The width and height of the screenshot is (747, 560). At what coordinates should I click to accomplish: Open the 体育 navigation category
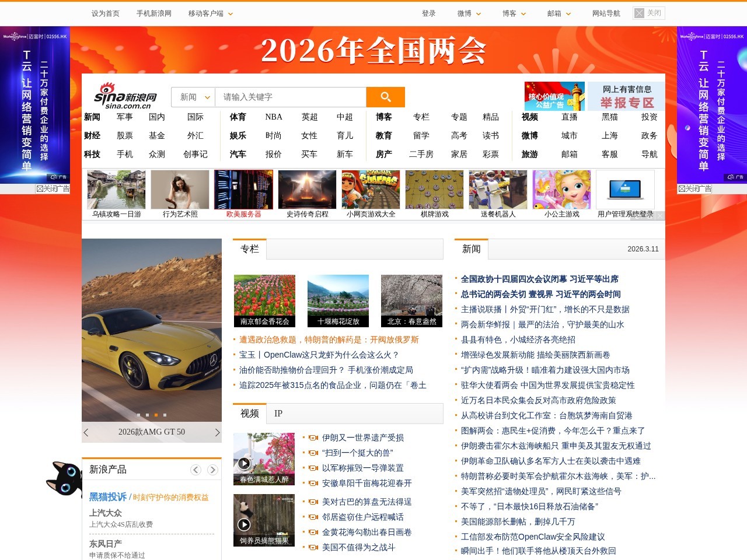coord(238,117)
